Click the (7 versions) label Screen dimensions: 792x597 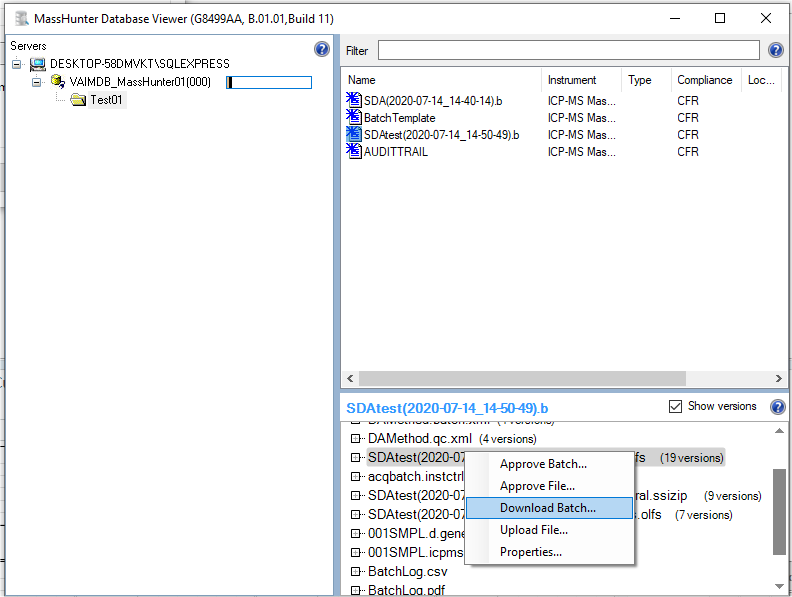tap(704, 515)
